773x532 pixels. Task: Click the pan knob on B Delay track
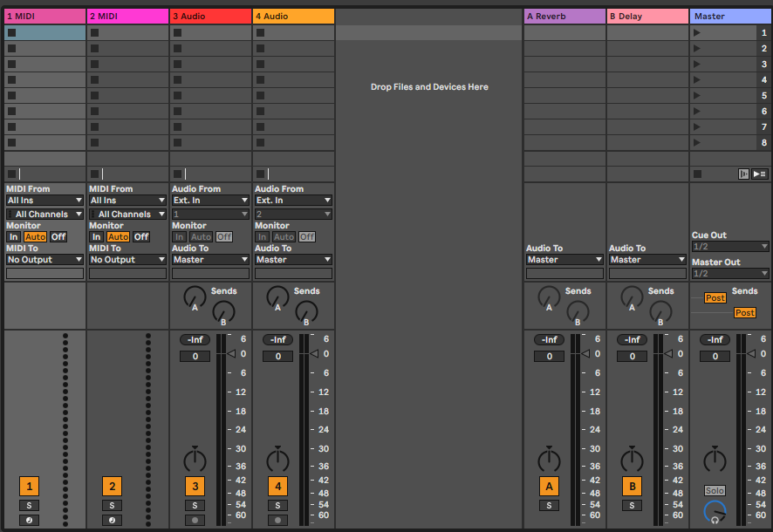pos(632,460)
